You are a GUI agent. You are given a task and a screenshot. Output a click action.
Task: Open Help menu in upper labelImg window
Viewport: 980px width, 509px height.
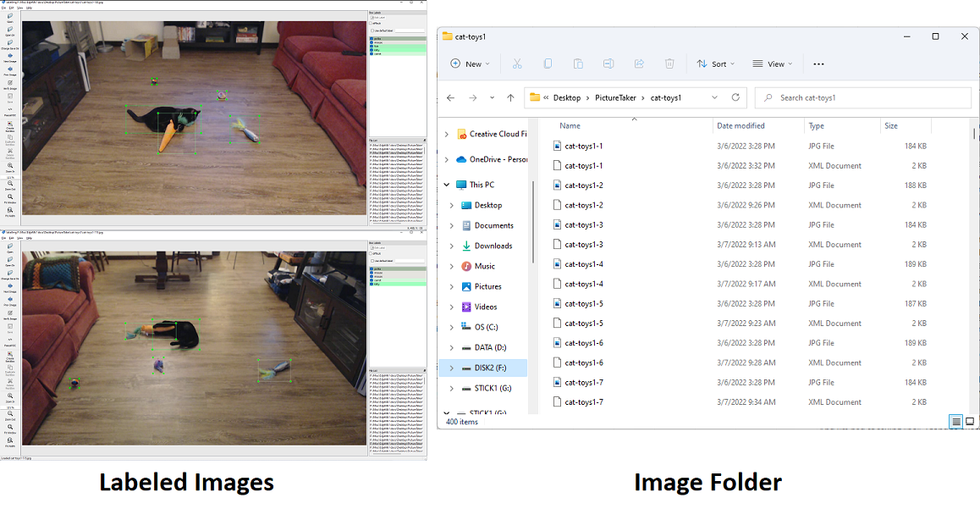point(29,8)
